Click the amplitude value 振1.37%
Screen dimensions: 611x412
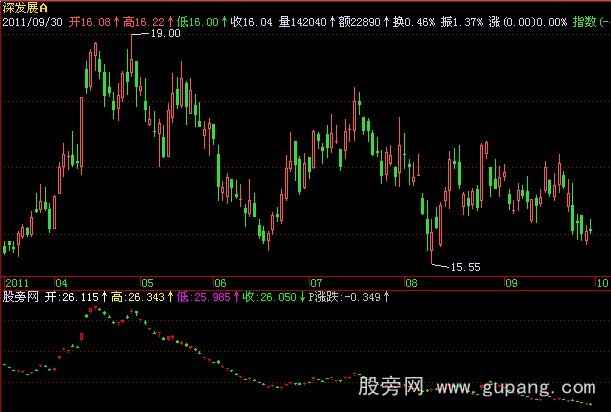pos(462,22)
